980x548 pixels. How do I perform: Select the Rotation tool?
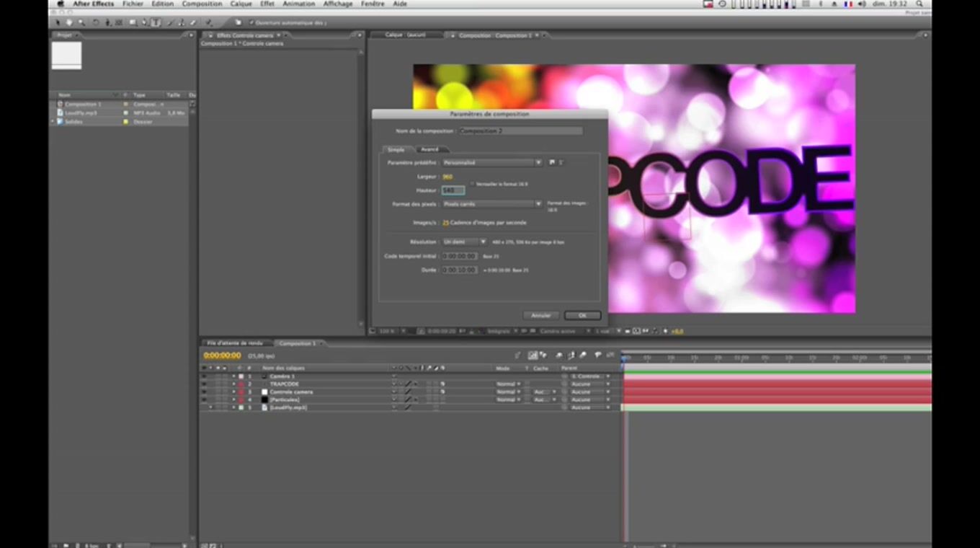tap(95, 22)
